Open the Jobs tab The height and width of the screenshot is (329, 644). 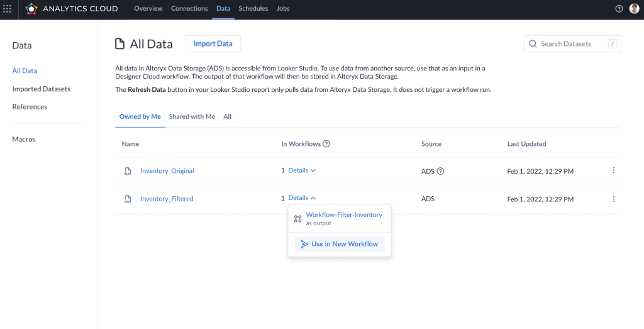pos(283,9)
